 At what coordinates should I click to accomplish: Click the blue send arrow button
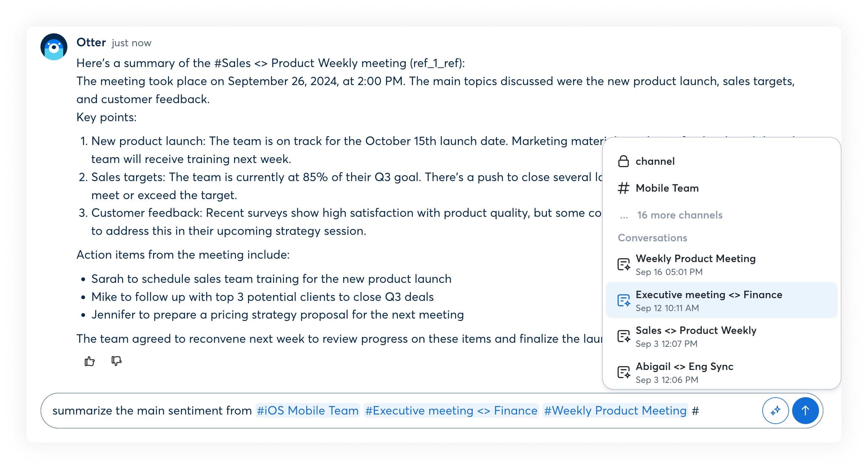[805, 410]
